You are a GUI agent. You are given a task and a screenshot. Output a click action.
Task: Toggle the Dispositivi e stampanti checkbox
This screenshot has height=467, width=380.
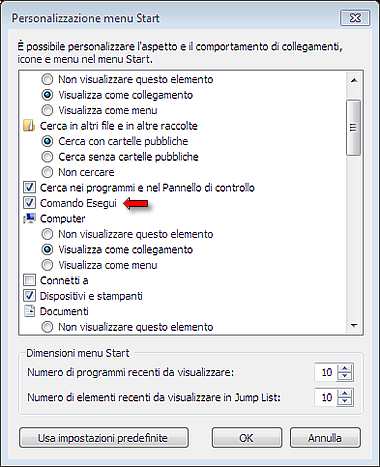pos(29,296)
